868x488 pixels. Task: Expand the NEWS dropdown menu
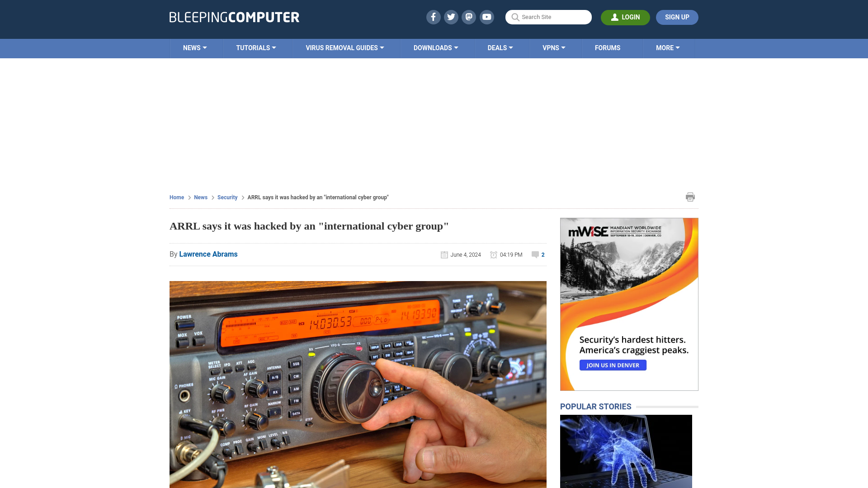tap(195, 47)
